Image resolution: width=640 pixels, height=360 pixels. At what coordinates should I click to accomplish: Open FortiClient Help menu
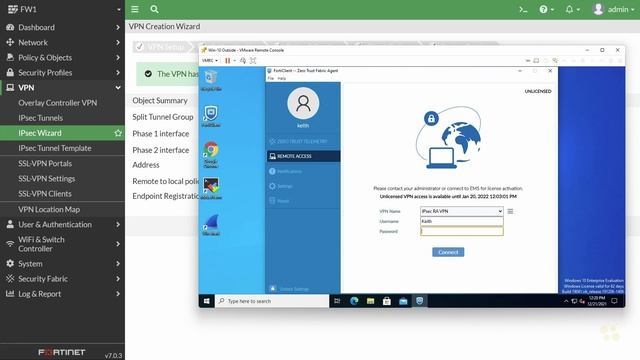pyautogui.click(x=282, y=78)
